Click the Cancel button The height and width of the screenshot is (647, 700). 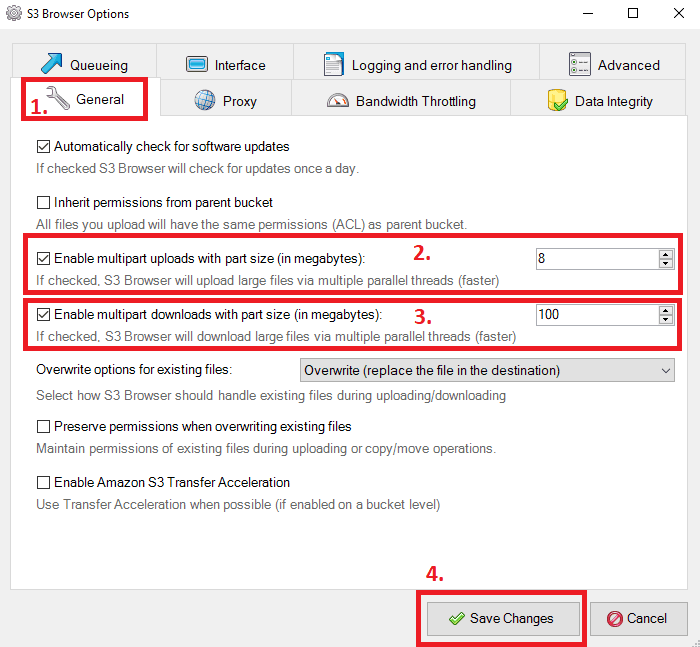638,618
